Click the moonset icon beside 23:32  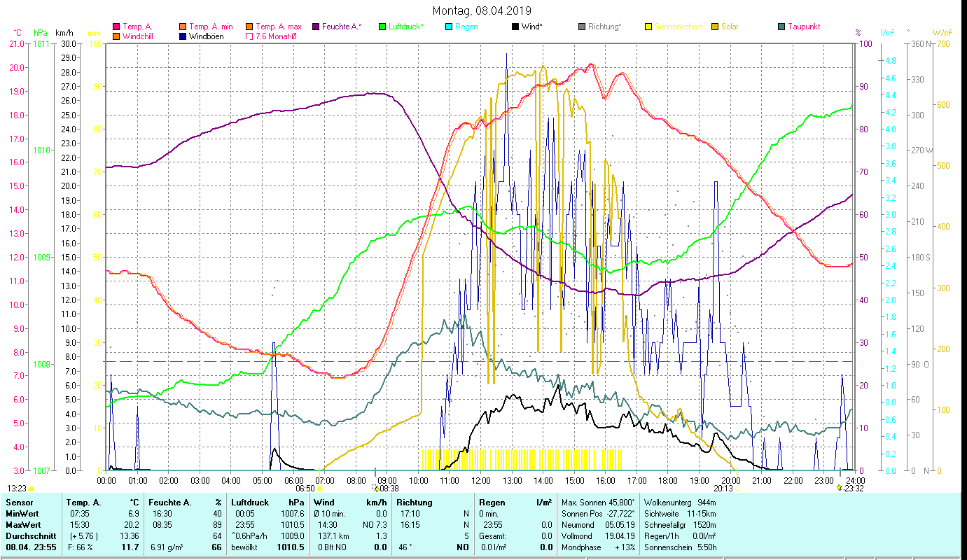pos(839,488)
